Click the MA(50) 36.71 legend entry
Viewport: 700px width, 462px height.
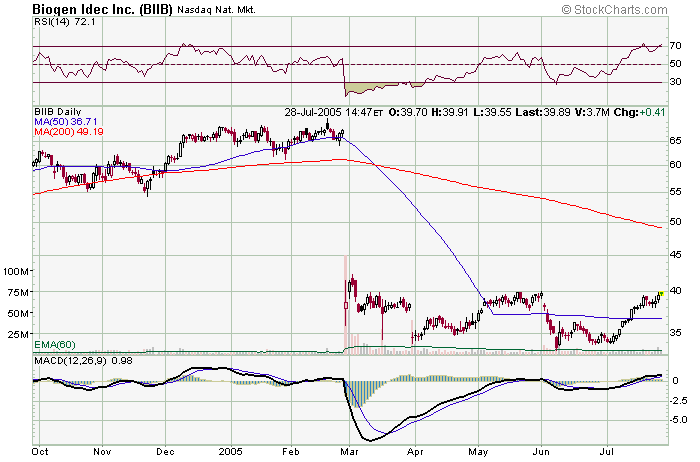(66, 121)
